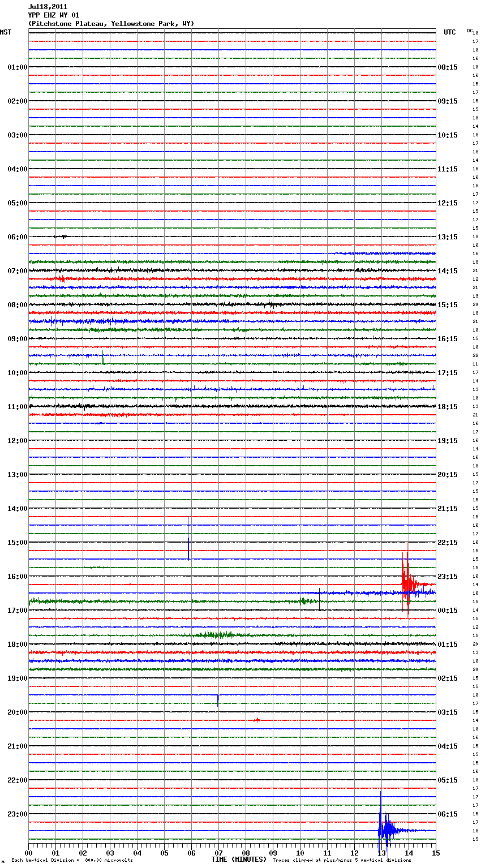Click minute tick label 08 on bottom axis
The width and height of the screenshot is (481, 868).
246,852
